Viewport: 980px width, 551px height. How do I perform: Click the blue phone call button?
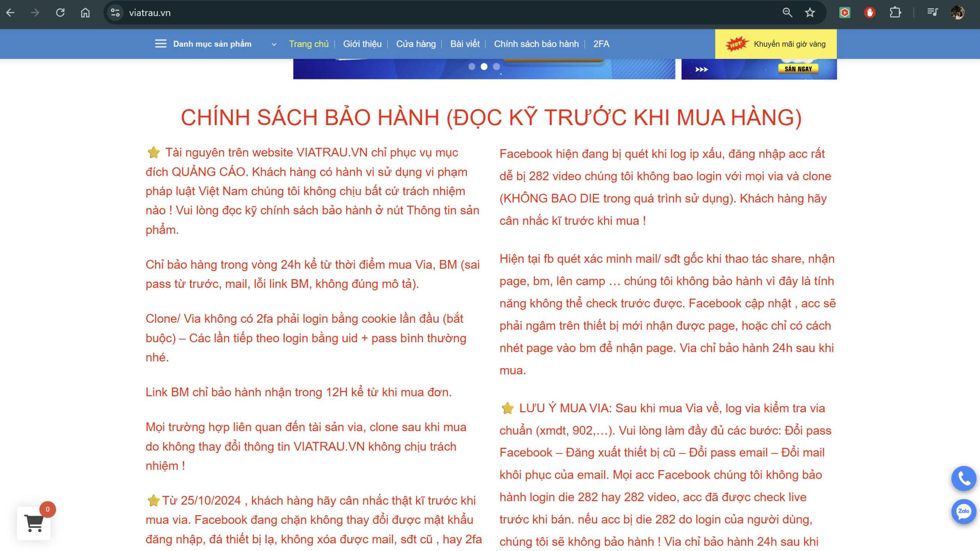964,478
